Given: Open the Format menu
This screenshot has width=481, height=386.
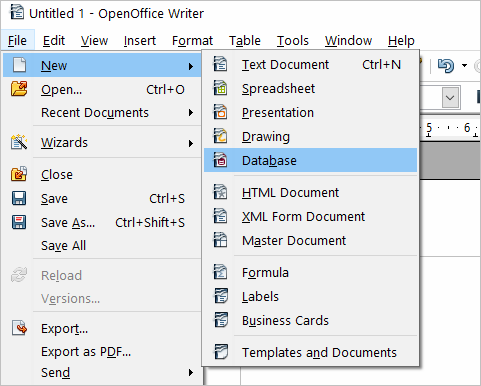Looking at the screenshot, I should (x=192, y=41).
